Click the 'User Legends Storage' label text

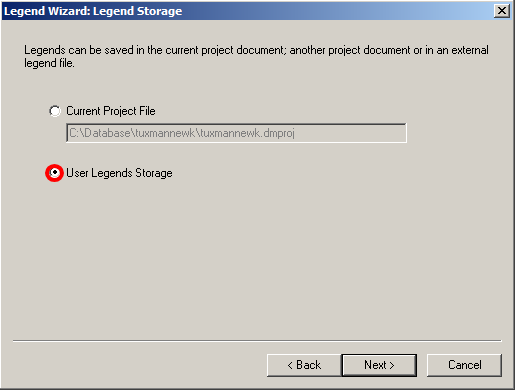(119, 173)
